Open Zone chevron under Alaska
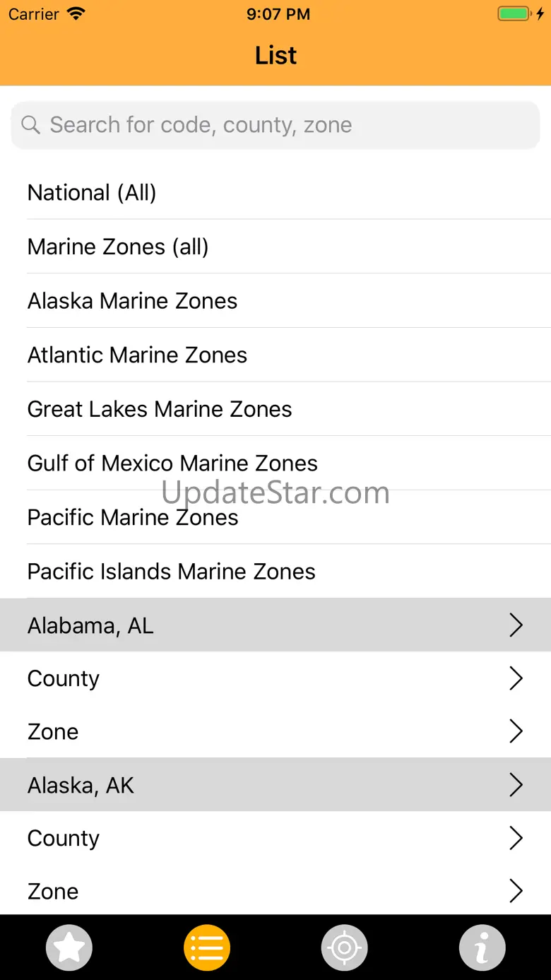 (x=516, y=891)
